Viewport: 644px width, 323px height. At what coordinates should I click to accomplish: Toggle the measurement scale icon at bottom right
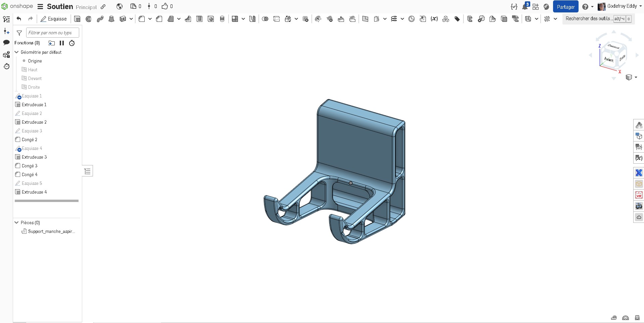pyautogui.click(x=637, y=318)
